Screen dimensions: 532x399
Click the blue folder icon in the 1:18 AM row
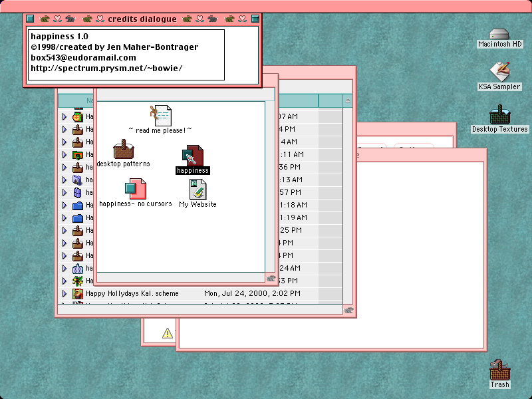(78, 205)
